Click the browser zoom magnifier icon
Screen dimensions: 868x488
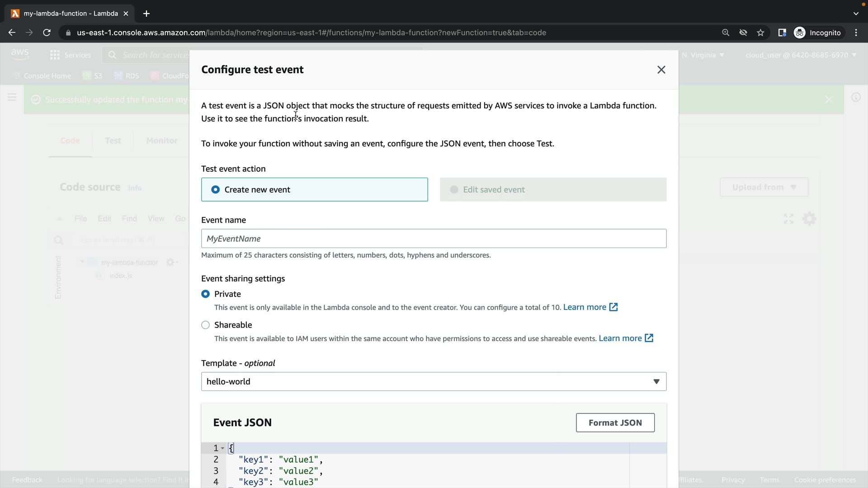[x=726, y=33]
